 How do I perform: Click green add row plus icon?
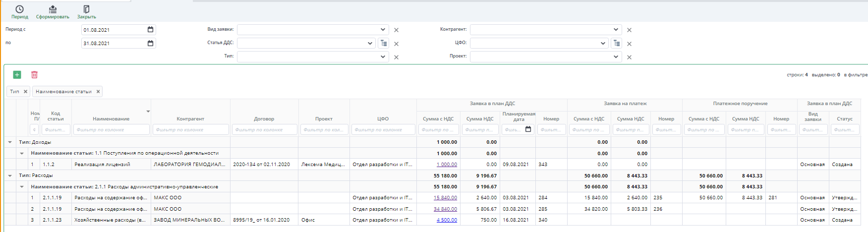17,75
